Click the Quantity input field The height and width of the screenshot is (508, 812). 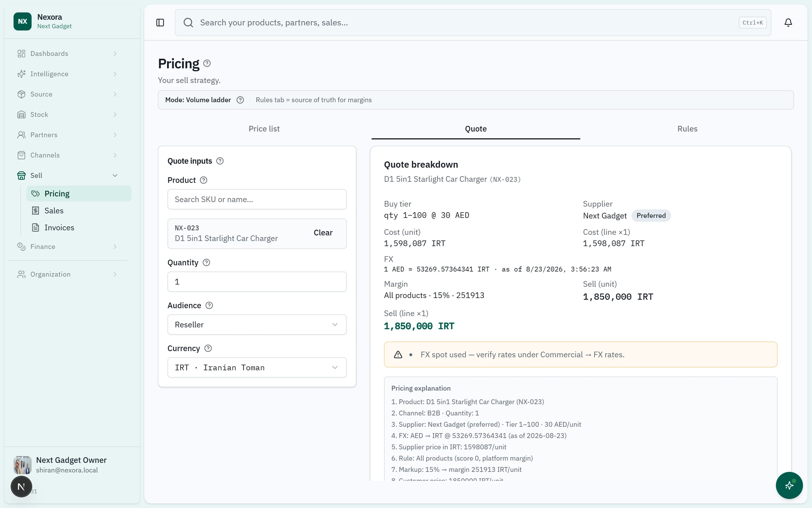(x=257, y=282)
